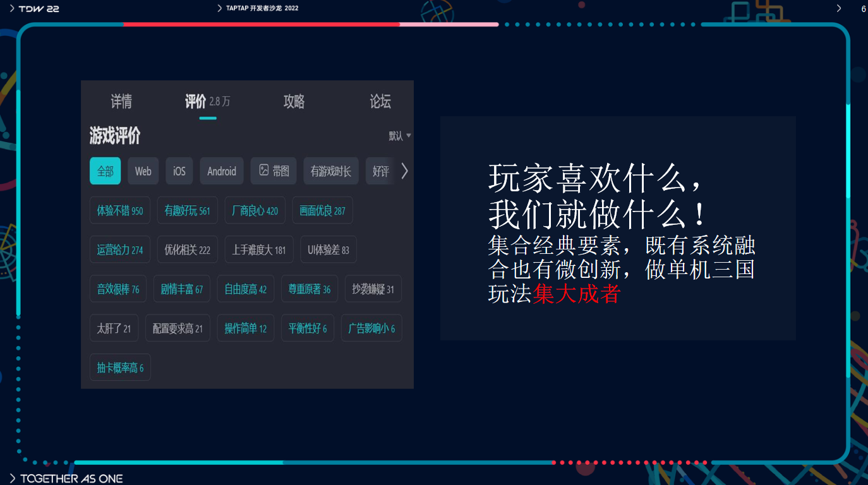868x485 pixels.
Task: Choose the 抄袭嫌疑 31 tag
Action: pos(373,289)
